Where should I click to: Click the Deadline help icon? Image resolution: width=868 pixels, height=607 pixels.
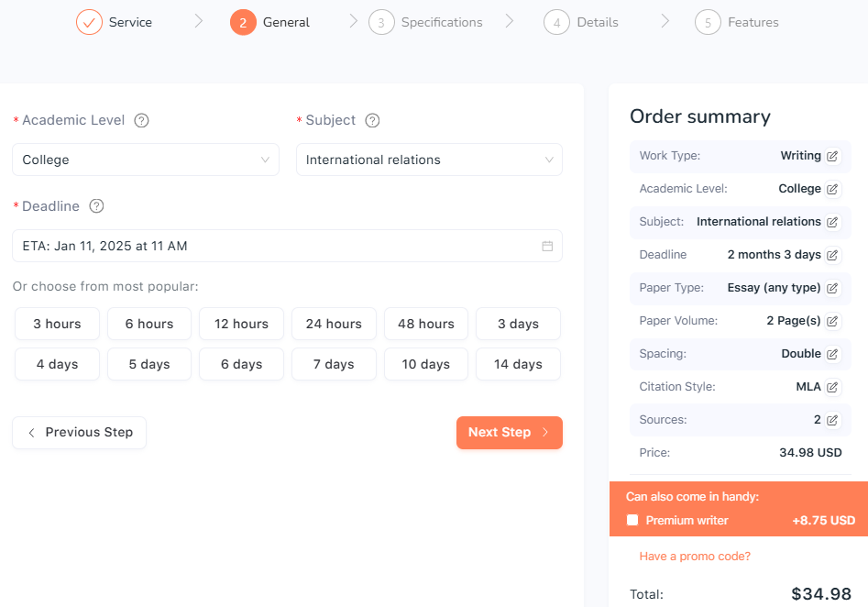tap(97, 206)
